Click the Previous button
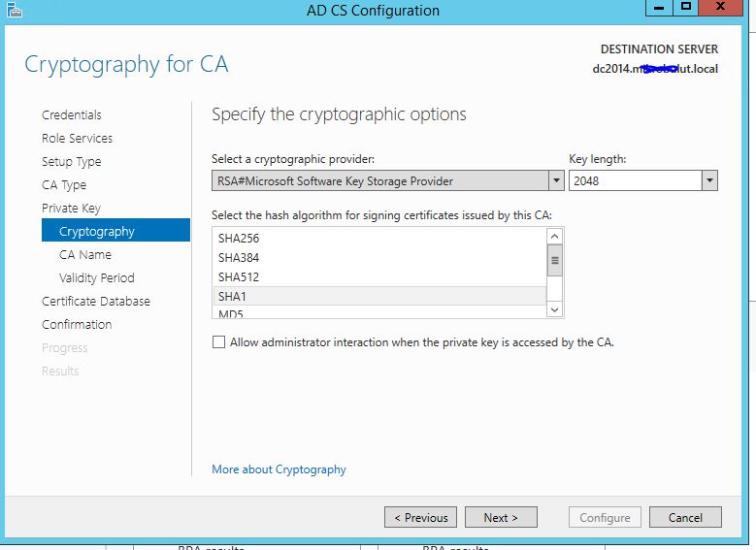Image resolution: width=756 pixels, height=550 pixels. [420, 517]
